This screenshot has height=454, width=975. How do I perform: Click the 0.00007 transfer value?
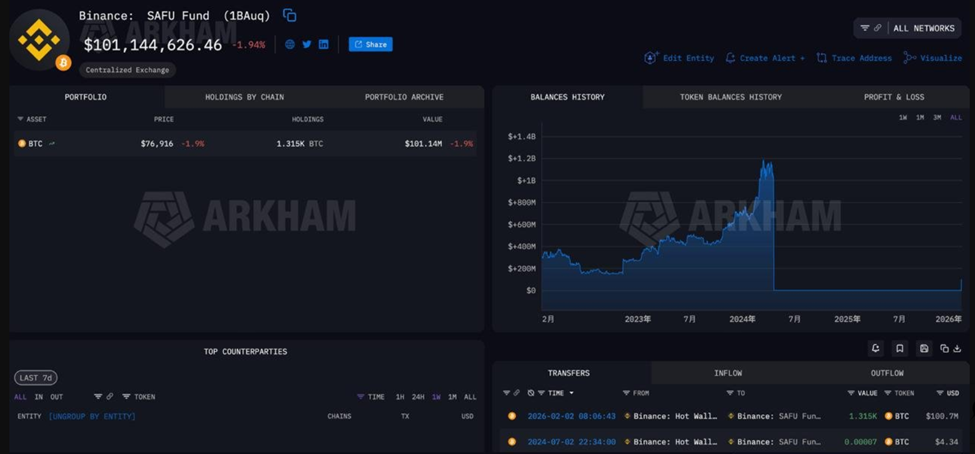(x=861, y=442)
